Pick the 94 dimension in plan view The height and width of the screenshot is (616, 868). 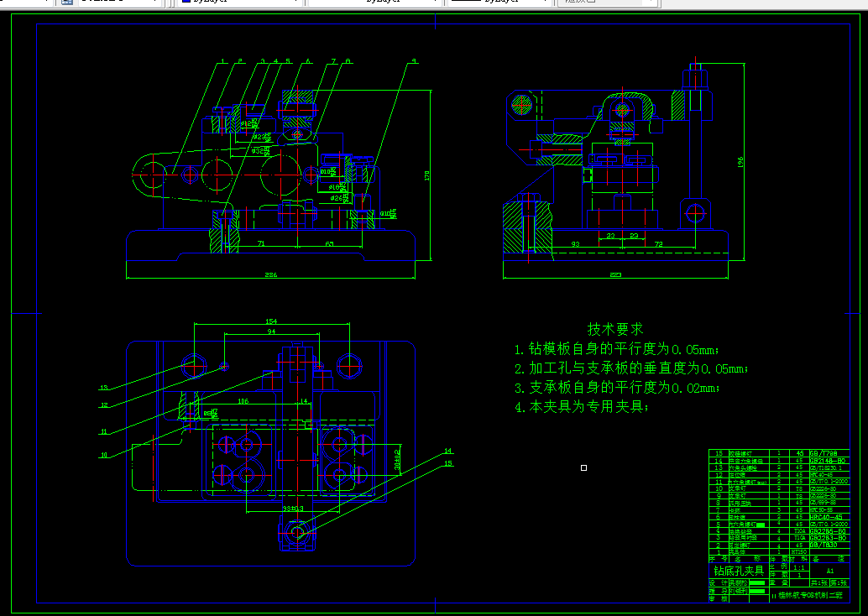[271, 331]
